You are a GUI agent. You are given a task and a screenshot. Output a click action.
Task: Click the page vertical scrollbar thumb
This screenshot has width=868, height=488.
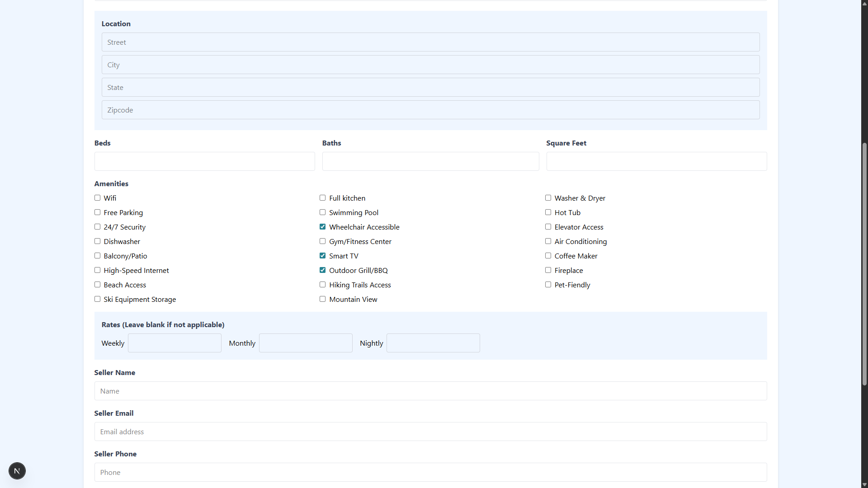tap(864, 264)
